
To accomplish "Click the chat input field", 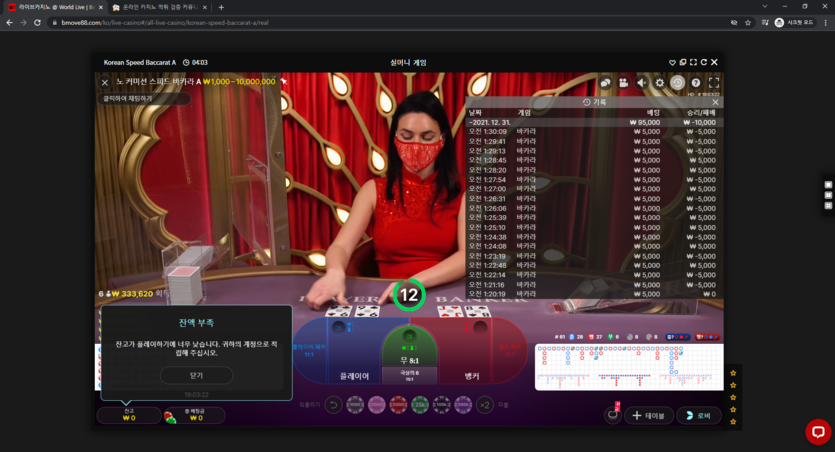I will tap(144, 98).
